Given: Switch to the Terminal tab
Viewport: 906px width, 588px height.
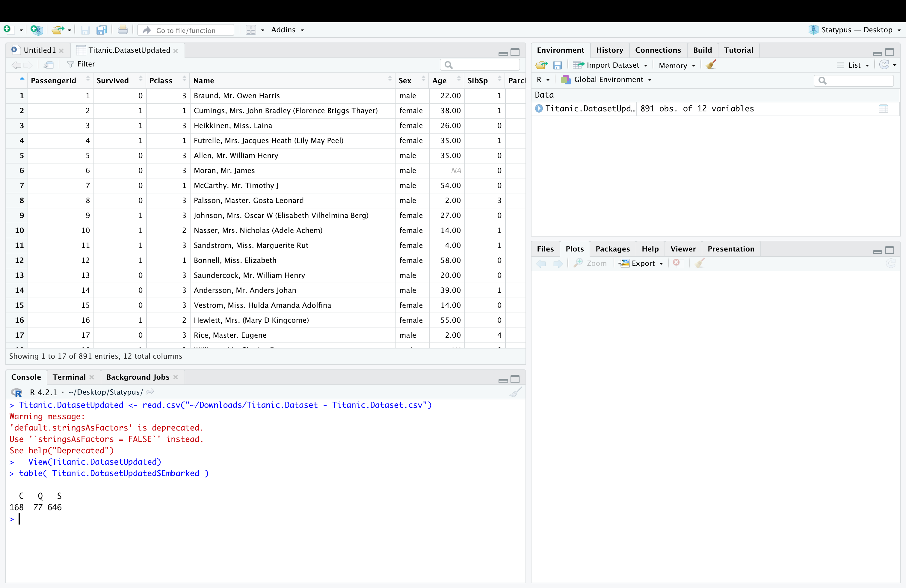Looking at the screenshot, I should [69, 377].
